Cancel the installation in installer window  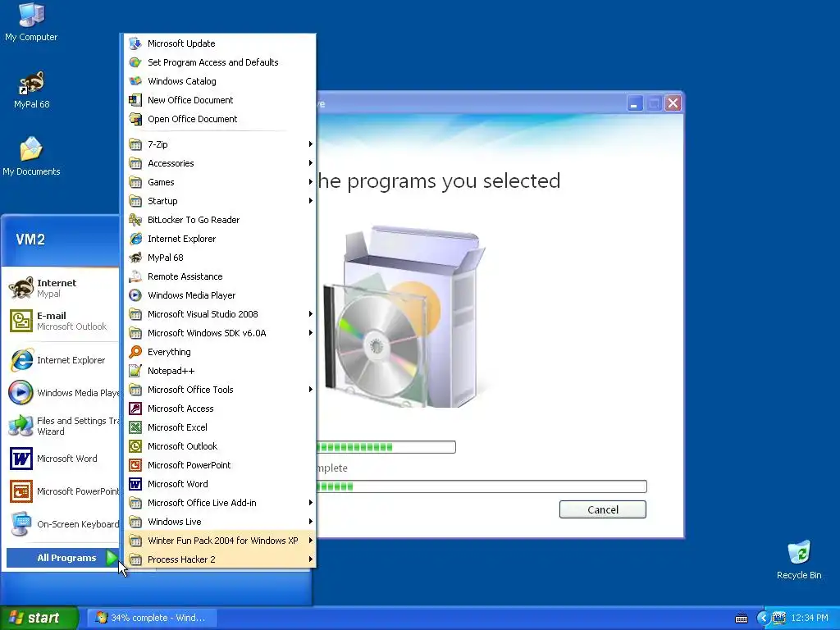tap(603, 509)
